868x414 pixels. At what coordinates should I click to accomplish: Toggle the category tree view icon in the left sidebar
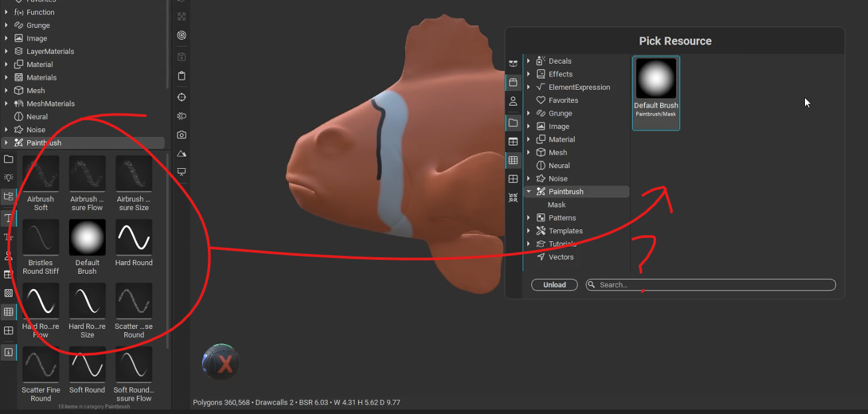9,196
